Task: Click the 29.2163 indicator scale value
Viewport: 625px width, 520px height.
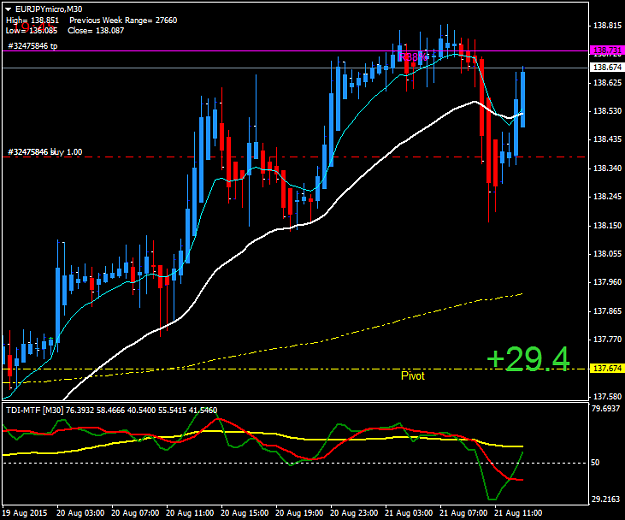Action: 606,499
